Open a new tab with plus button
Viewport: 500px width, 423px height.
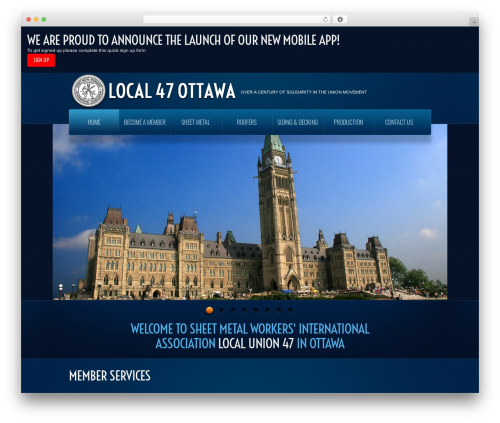[474, 22]
